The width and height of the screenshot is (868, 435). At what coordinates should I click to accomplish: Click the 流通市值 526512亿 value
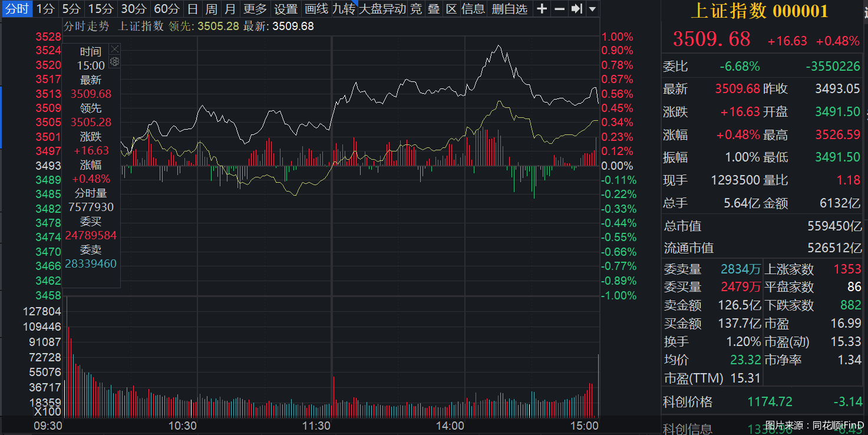click(x=834, y=248)
